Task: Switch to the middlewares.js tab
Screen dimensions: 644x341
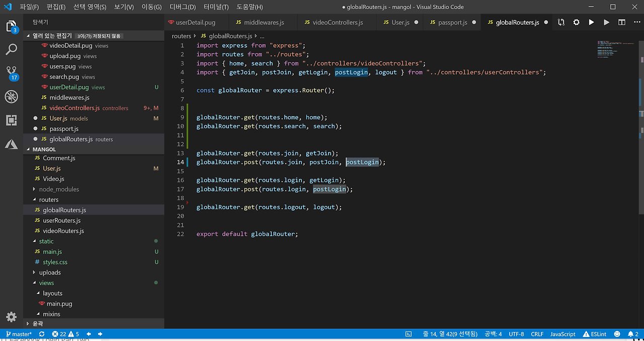Action: (x=264, y=23)
